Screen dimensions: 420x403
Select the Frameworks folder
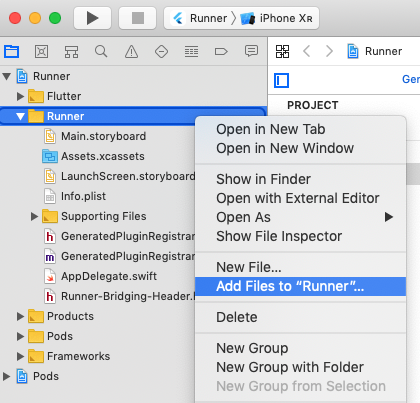pos(69,356)
